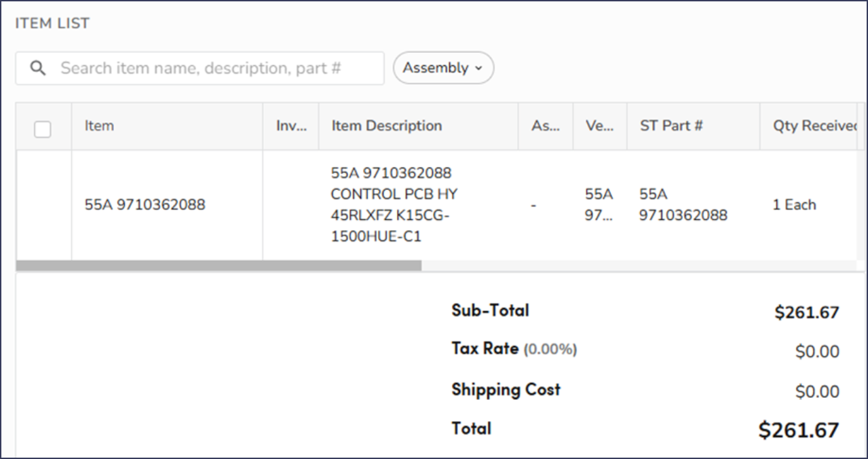Click the Total label
Viewport: 868px width, 459px height.
coord(471,428)
